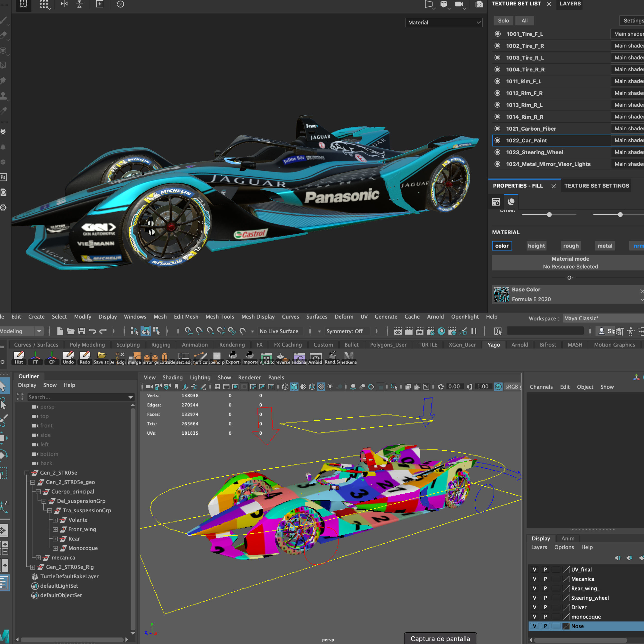This screenshot has width=644, height=644.
Task: Open the Mesh Tools menu
Action: pos(220,317)
